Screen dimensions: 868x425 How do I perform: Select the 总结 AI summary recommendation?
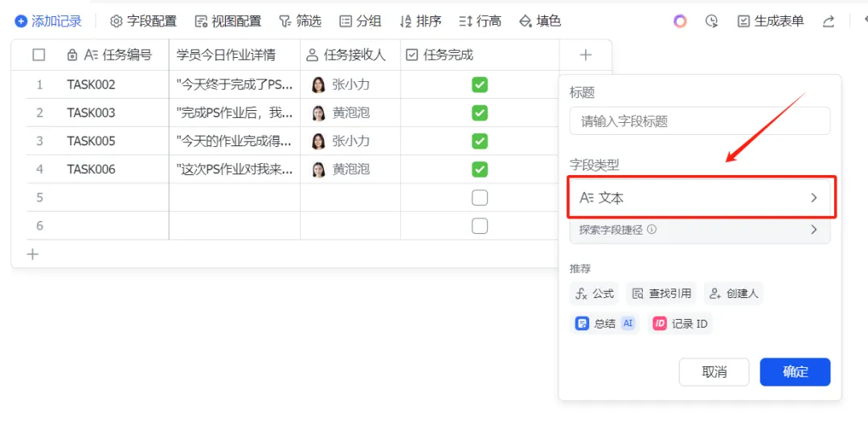point(604,324)
